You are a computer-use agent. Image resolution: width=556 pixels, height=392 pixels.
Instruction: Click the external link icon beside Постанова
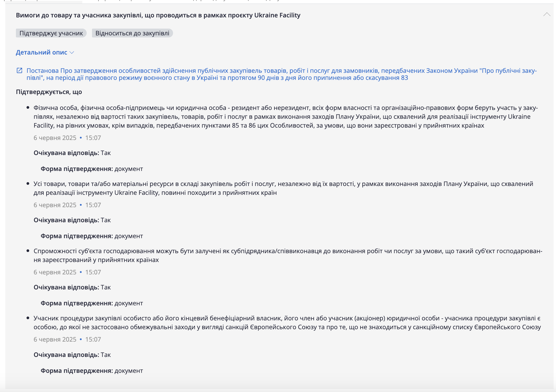[x=19, y=70]
